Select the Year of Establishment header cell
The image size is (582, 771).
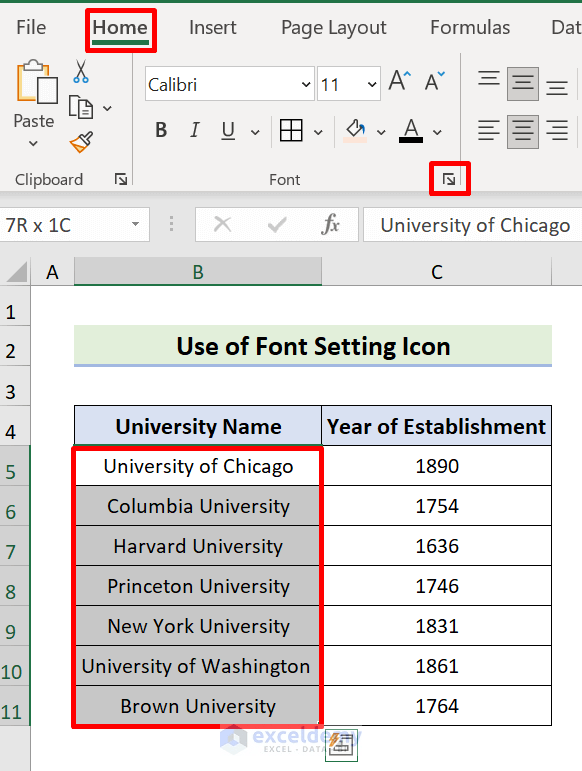pyautogui.click(x=436, y=426)
